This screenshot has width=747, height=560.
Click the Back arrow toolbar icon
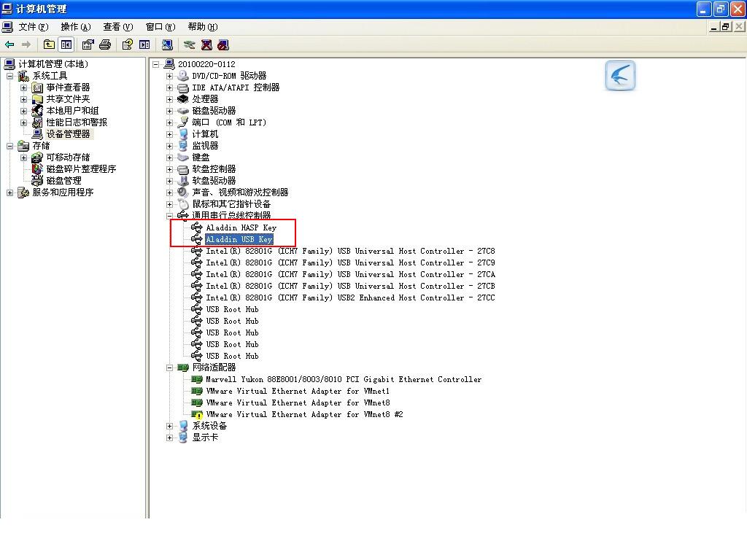(x=9, y=44)
